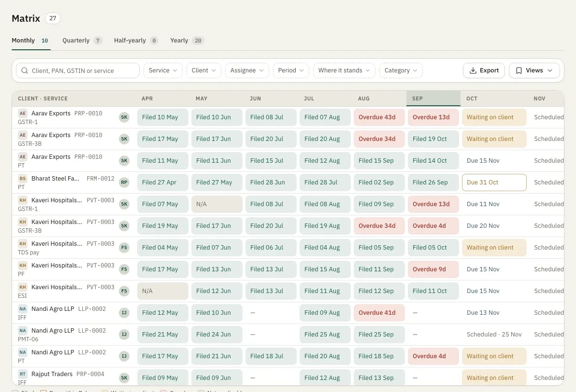Open assignee IJ badge on Nandi Agro IFF row
Viewport: 576px width, 392px height.
tap(124, 313)
